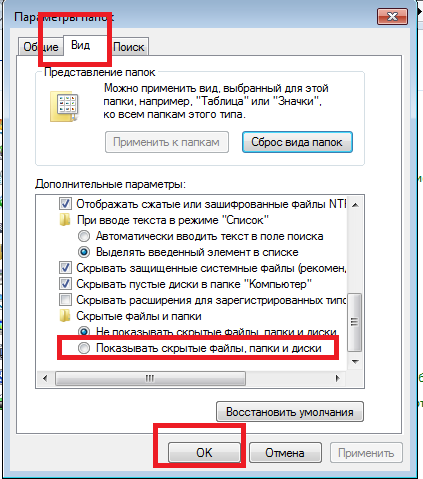423x479 pixels.
Task: Click the left arrow of the horizontal scrollbar
Action: tap(45, 378)
